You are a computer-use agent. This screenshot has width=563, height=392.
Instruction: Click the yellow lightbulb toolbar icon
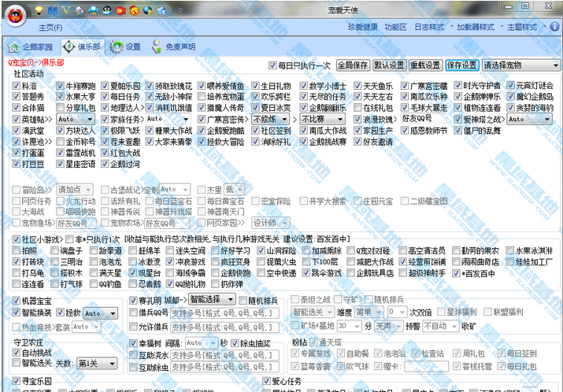pyautogui.click(x=39, y=10)
